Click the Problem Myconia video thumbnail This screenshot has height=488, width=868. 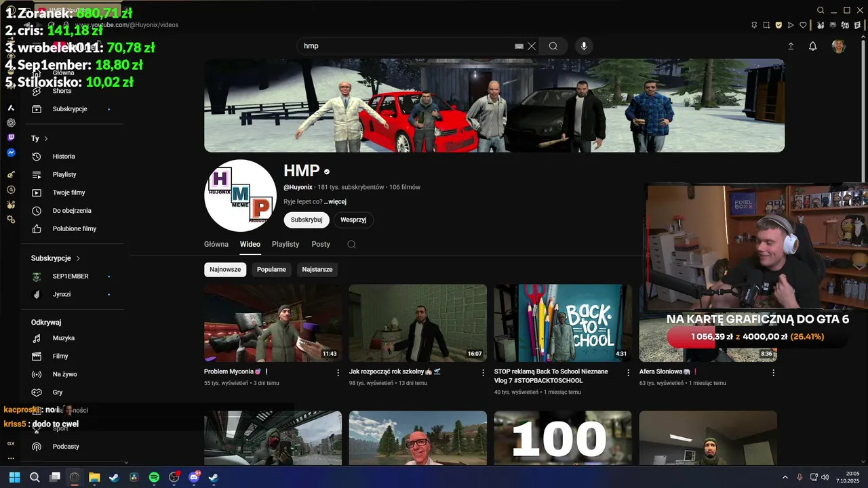[273, 323]
